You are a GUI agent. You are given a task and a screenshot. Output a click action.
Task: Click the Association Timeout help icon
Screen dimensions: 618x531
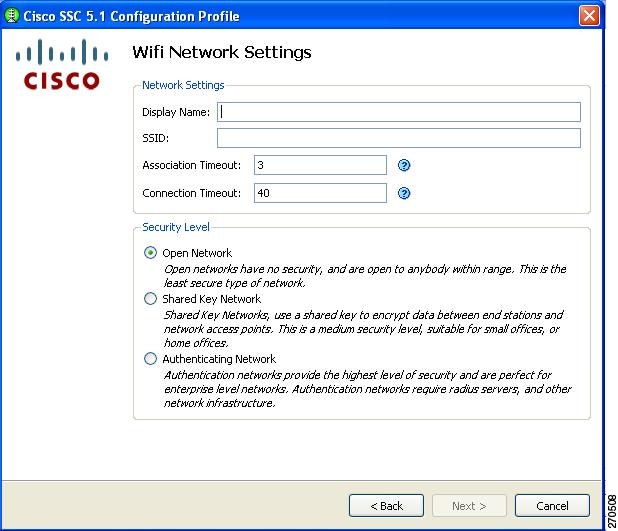tap(404, 165)
